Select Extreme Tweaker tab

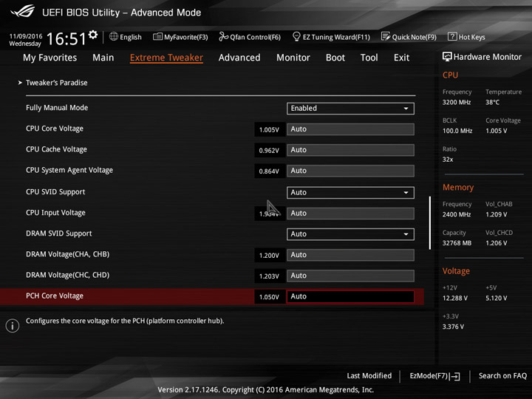coord(166,58)
